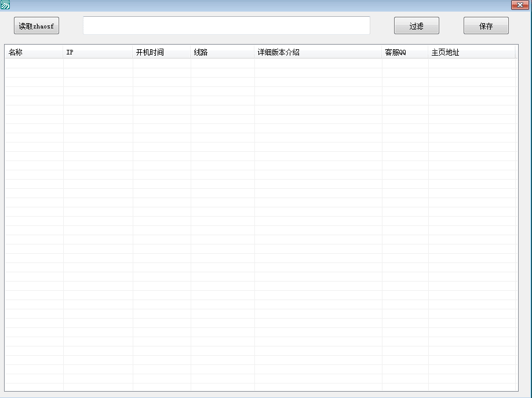Select the IP column header
This screenshot has width=532, height=398.
(97, 53)
